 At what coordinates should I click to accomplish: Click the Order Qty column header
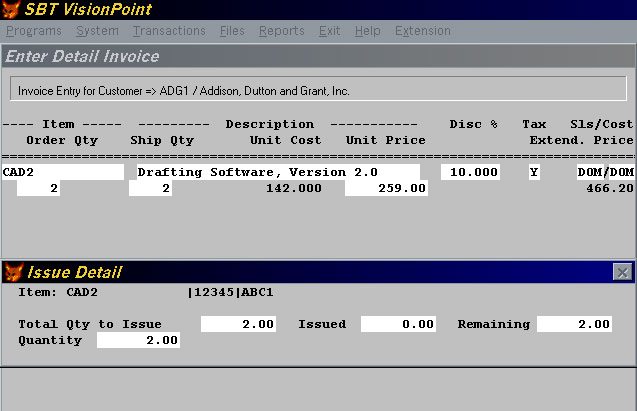click(62, 141)
